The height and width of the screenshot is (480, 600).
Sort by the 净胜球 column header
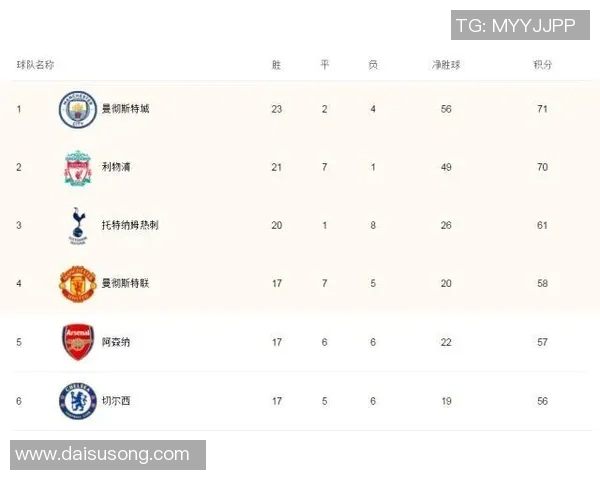[x=446, y=65]
